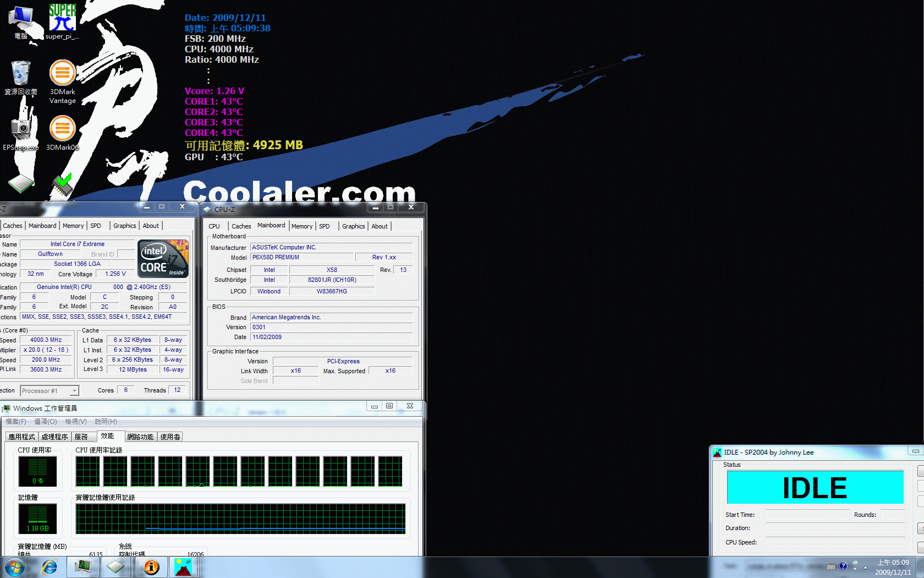The height and width of the screenshot is (578, 924).
Task: Switch to the SP2004 volcano icon on the taskbar
Action: [183, 567]
